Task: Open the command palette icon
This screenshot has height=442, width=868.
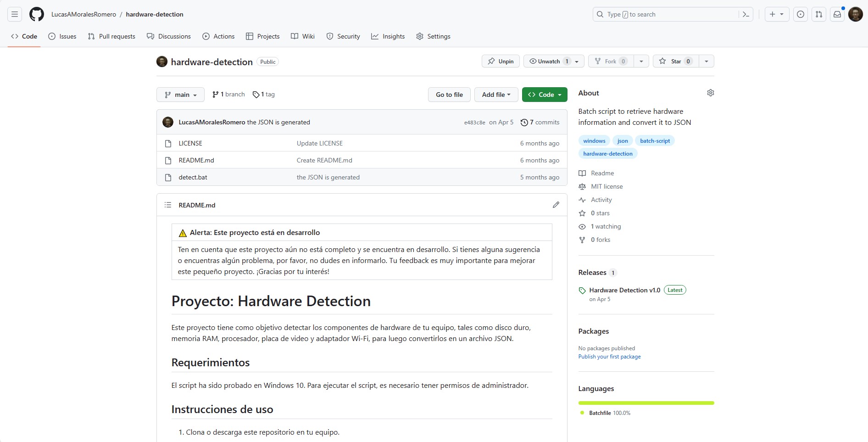Action: click(x=746, y=14)
